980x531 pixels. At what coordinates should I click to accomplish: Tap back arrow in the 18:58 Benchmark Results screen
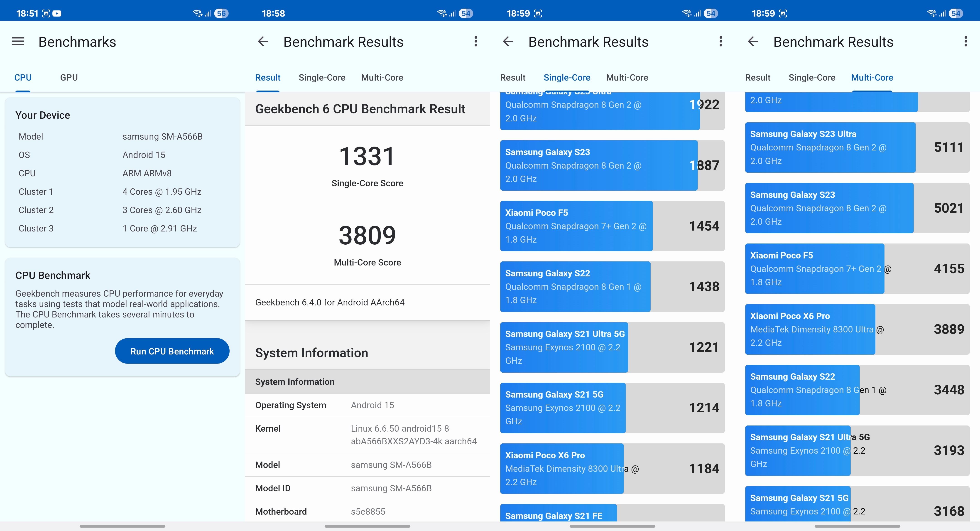tap(263, 42)
